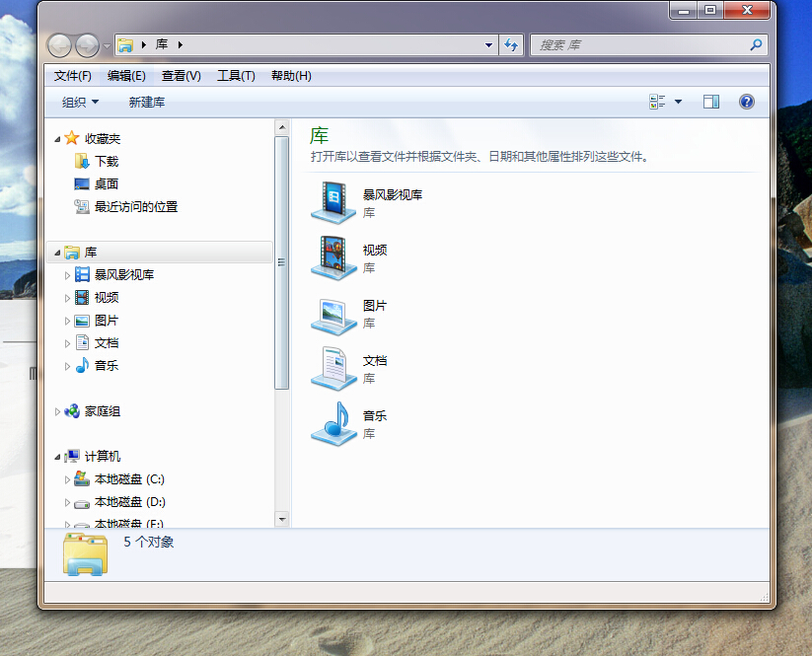Open the view options dropdown arrow

point(678,102)
